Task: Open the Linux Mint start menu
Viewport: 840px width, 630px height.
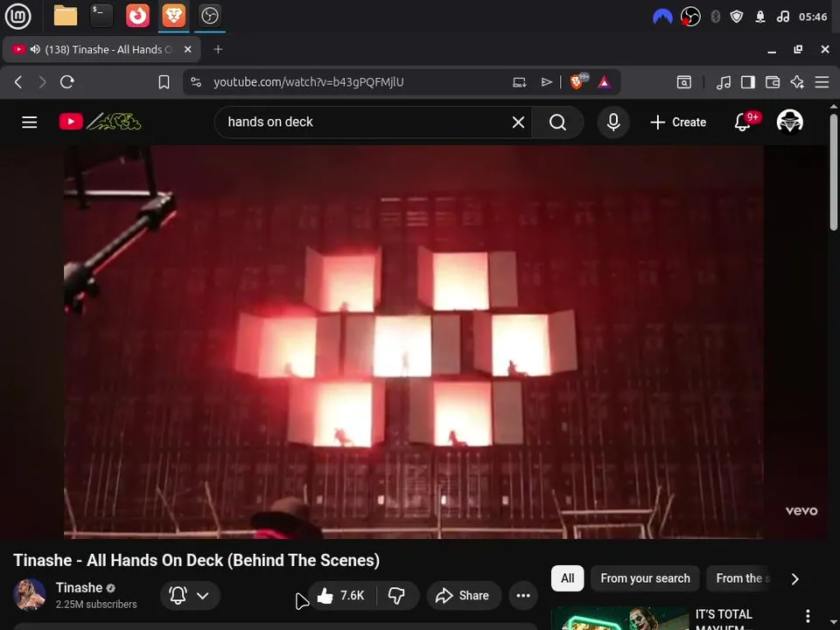Action: pos(17,16)
